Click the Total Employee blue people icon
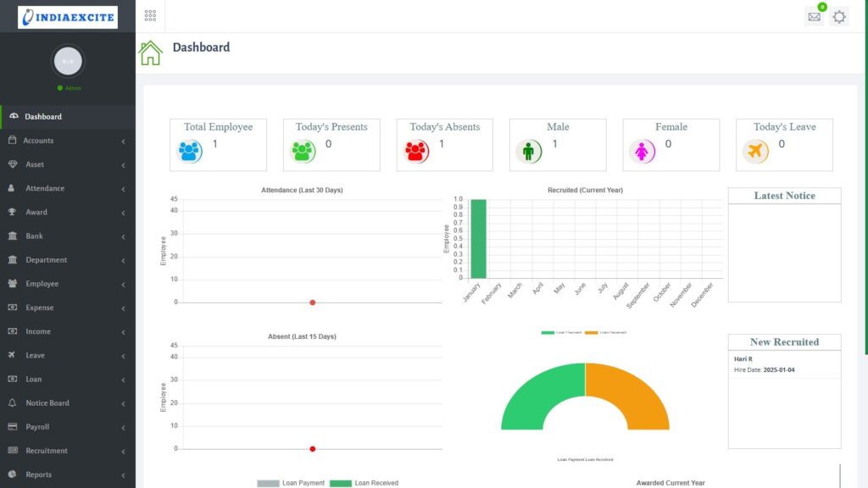The width and height of the screenshot is (868, 488). [190, 152]
